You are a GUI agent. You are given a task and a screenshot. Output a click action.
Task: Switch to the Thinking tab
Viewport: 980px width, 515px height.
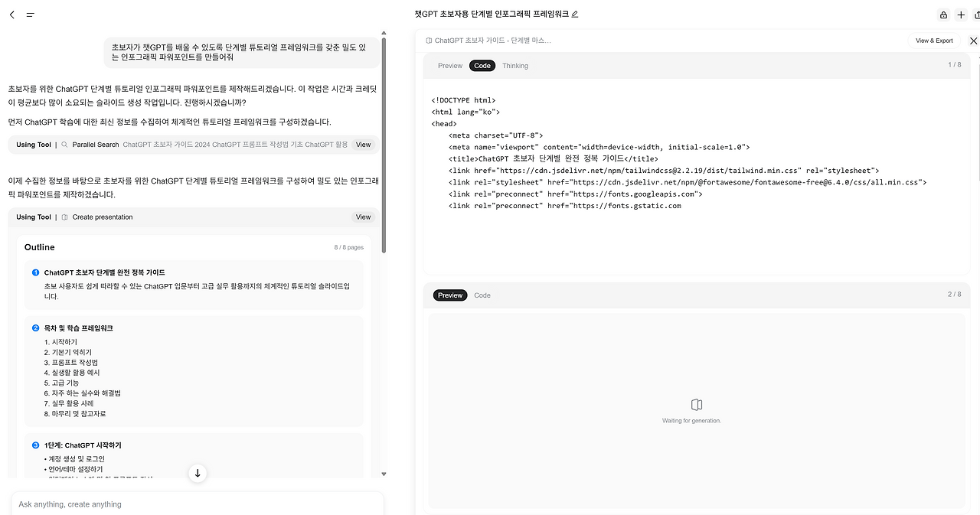[514, 66]
